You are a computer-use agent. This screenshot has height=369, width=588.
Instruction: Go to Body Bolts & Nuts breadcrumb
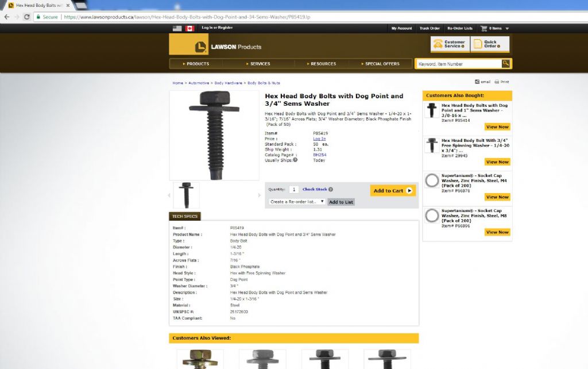tap(264, 83)
